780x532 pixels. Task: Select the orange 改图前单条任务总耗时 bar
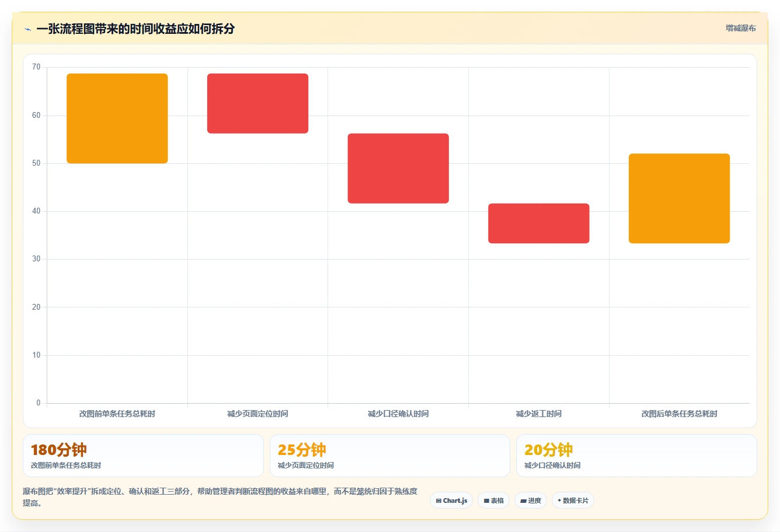117,118
